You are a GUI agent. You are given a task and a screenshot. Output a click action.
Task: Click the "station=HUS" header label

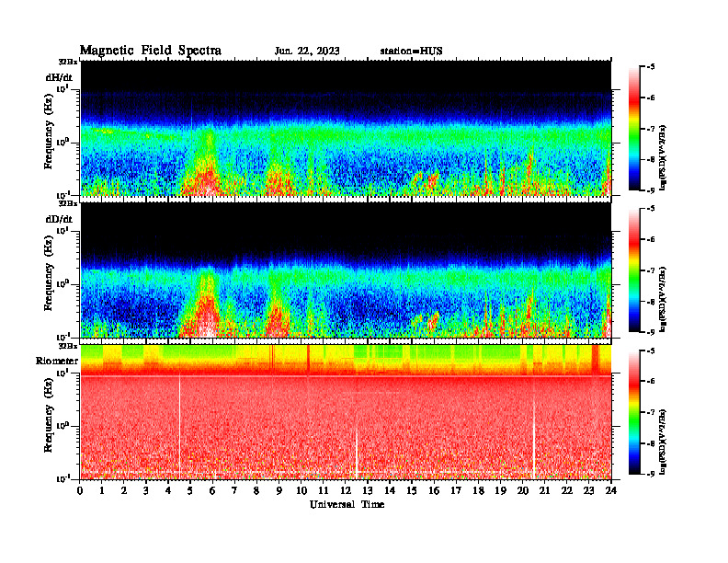411,51
